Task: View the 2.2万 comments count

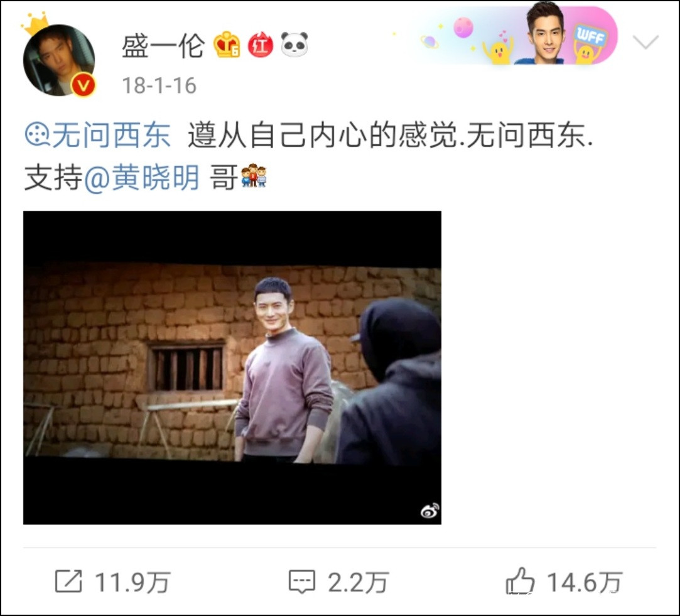Action: [x=358, y=582]
